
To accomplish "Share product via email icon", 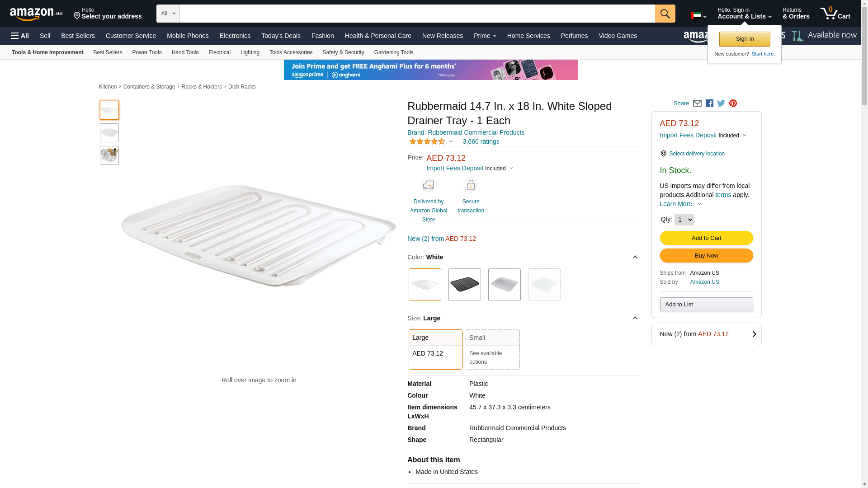I will (697, 103).
